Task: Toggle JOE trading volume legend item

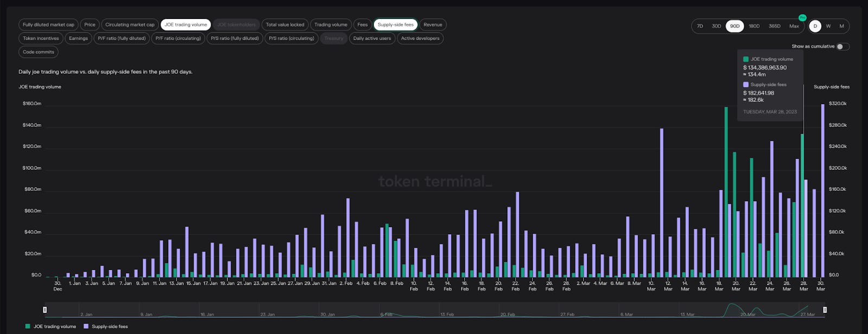Action: point(50,326)
